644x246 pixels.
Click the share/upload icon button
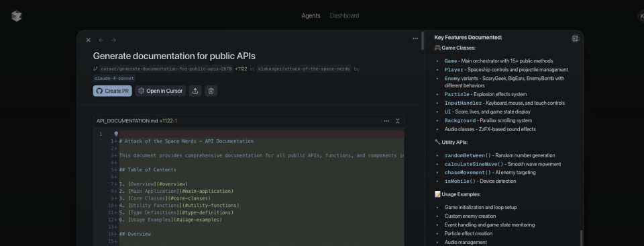(195, 91)
